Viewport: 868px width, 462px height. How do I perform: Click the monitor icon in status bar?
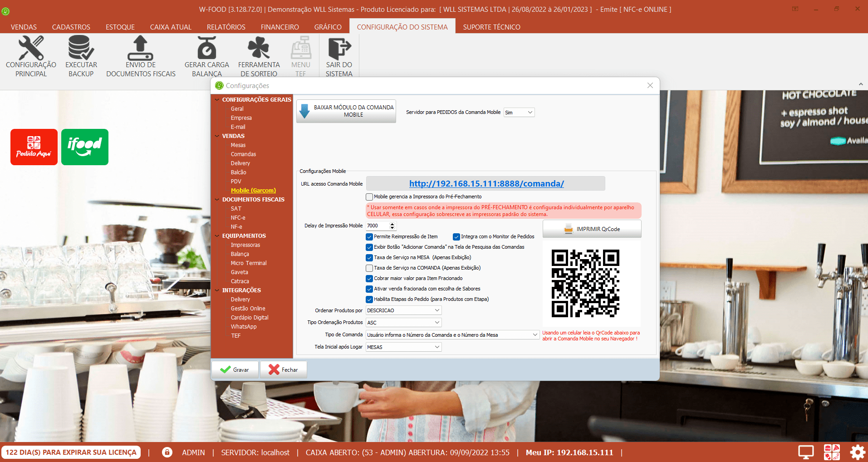806,452
